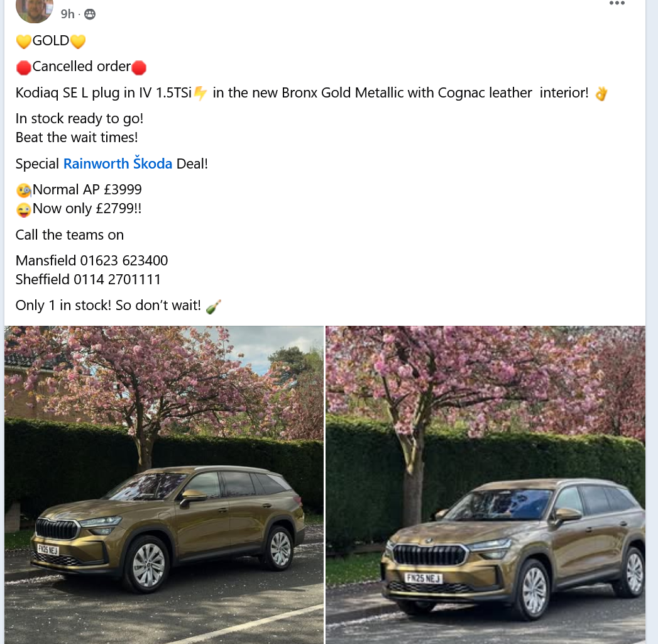Screen dimensions: 658x644
Task: Open the 9h post timestamp link
Action: (67, 14)
